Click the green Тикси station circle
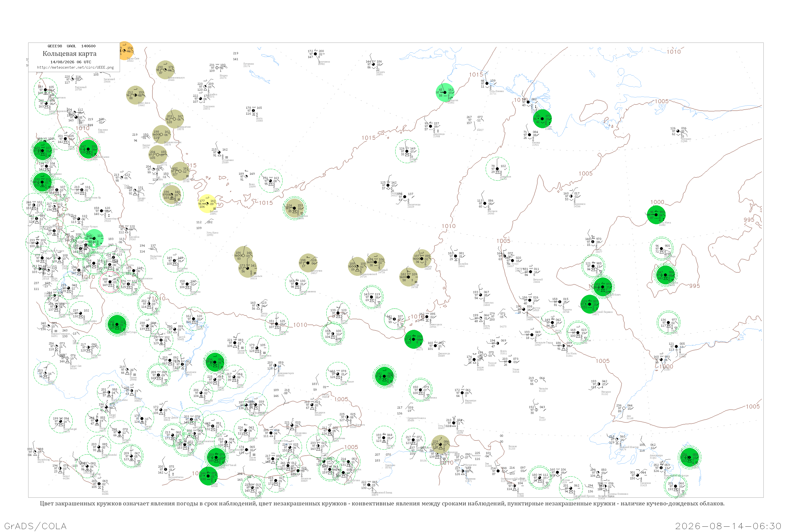This screenshot has height=532, width=798. [542, 119]
